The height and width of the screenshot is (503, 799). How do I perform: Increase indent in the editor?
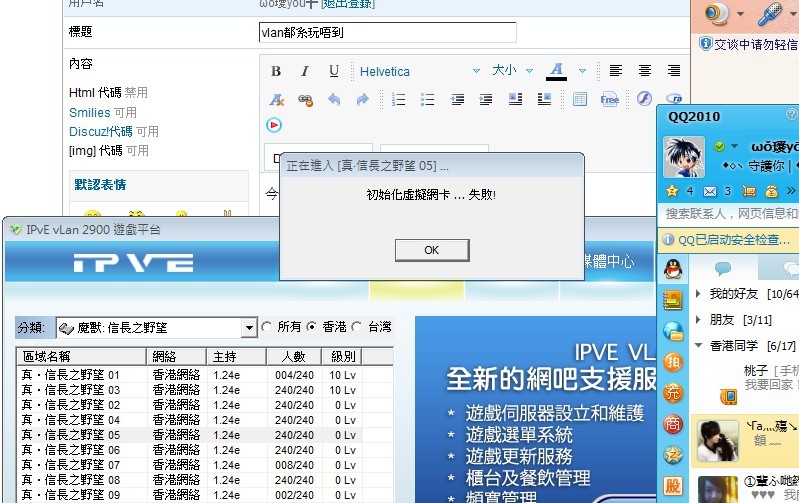[486, 99]
